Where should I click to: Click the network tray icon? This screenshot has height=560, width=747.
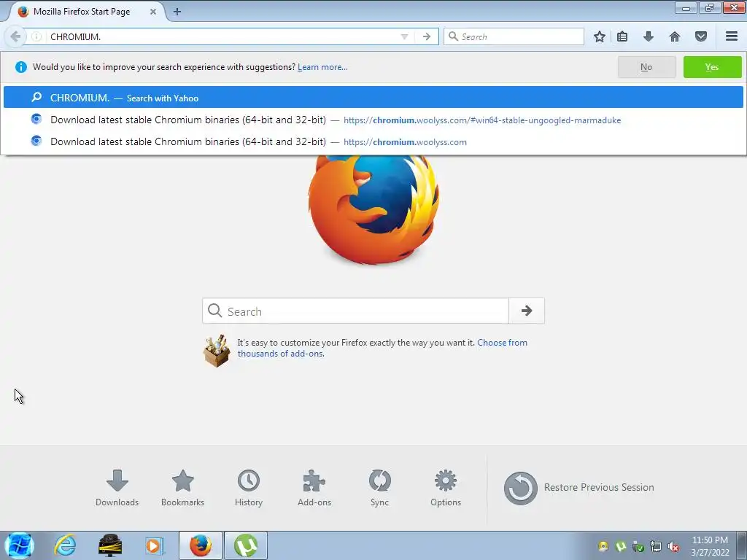(656, 547)
